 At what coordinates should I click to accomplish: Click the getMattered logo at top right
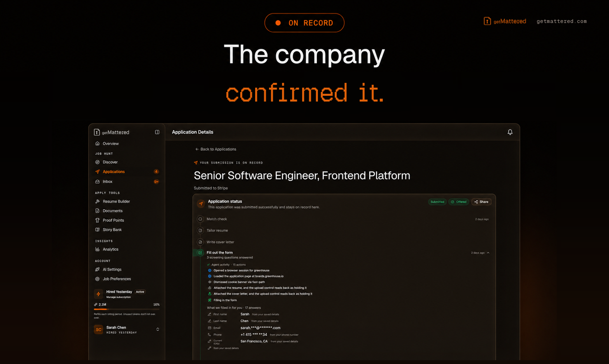[x=505, y=21]
